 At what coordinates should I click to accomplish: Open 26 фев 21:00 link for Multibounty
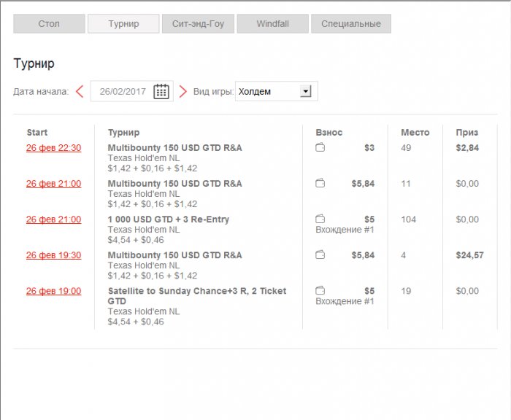point(54,184)
